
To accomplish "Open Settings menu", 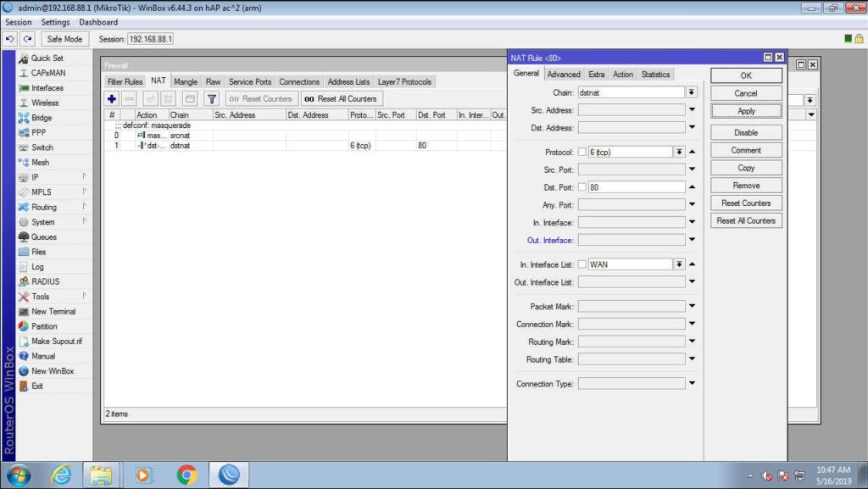I will pos(55,23).
